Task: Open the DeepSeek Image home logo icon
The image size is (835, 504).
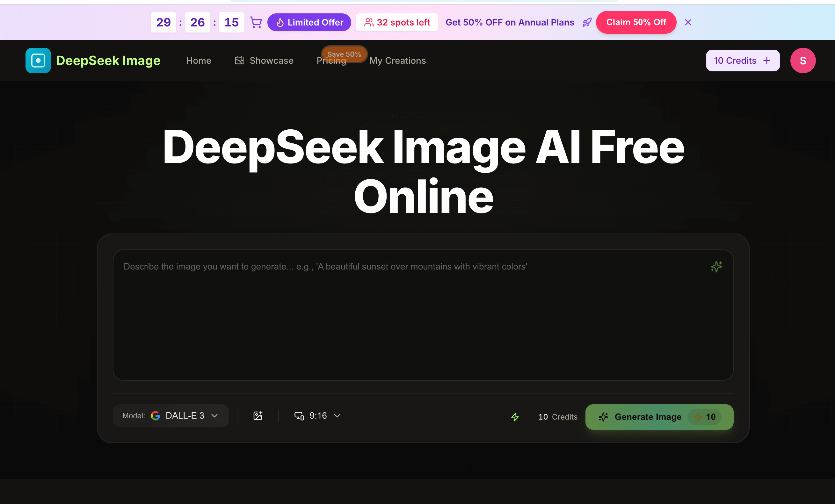Action: [38, 60]
